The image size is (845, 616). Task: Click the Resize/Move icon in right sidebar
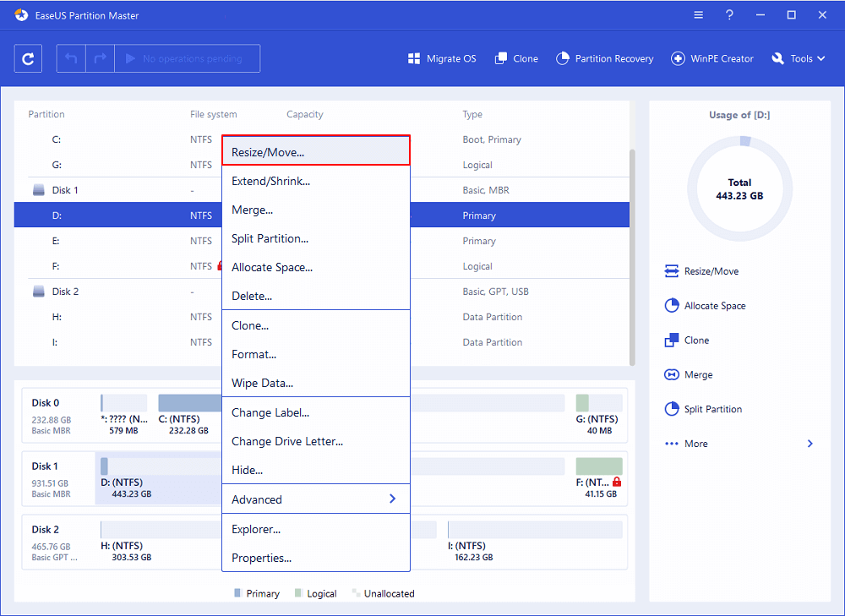pyautogui.click(x=672, y=271)
